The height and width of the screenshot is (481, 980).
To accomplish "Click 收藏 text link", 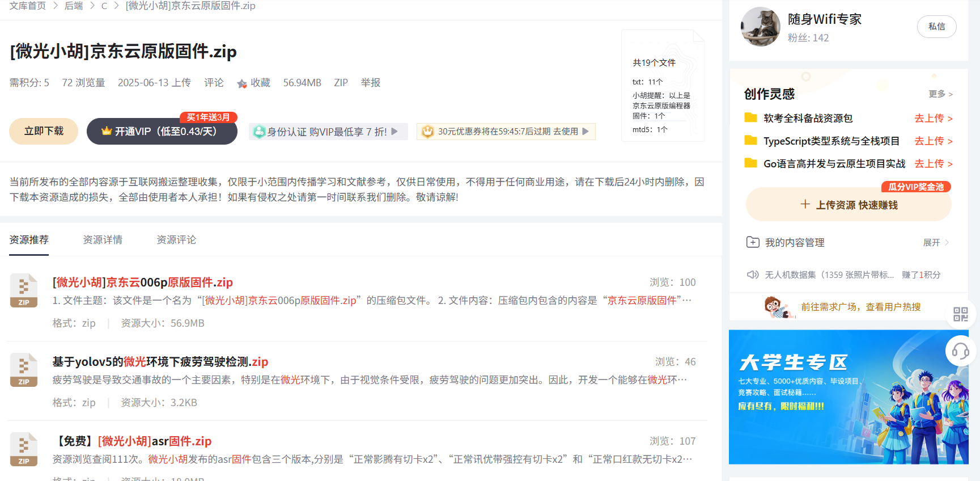I will coord(261,83).
